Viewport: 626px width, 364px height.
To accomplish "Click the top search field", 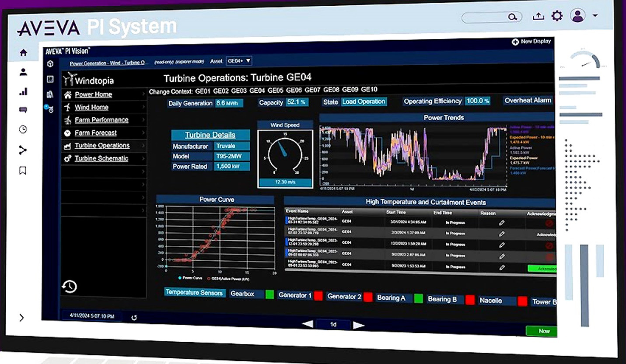I will (492, 17).
